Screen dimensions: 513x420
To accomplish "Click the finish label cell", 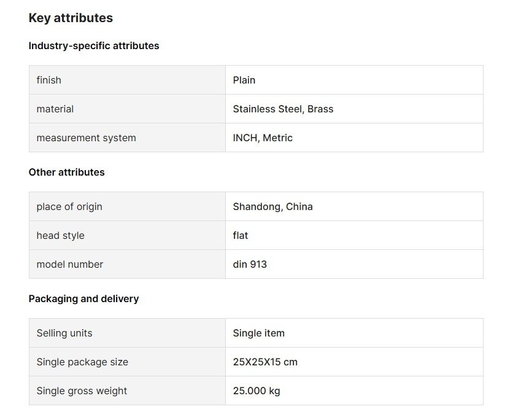I will pos(49,80).
